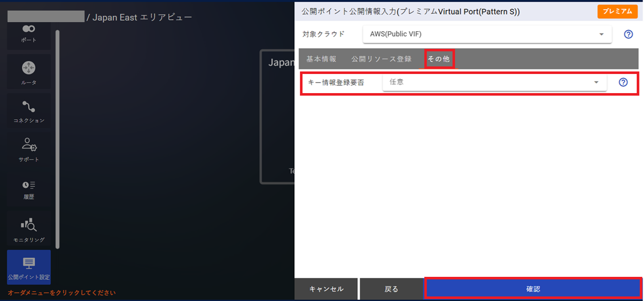Click the help icon next to キー情報登録要否

pos(623,83)
